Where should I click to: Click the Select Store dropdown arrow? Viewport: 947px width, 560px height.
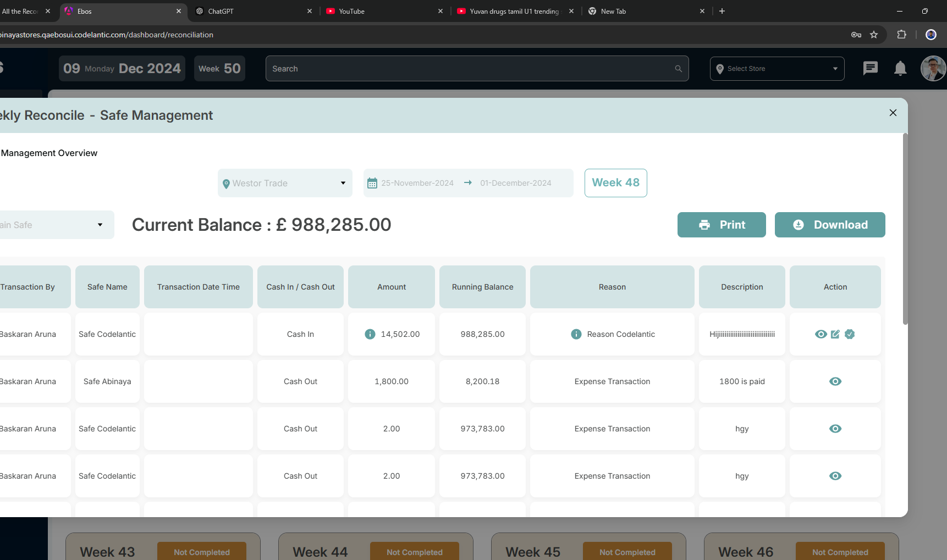(x=835, y=69)
